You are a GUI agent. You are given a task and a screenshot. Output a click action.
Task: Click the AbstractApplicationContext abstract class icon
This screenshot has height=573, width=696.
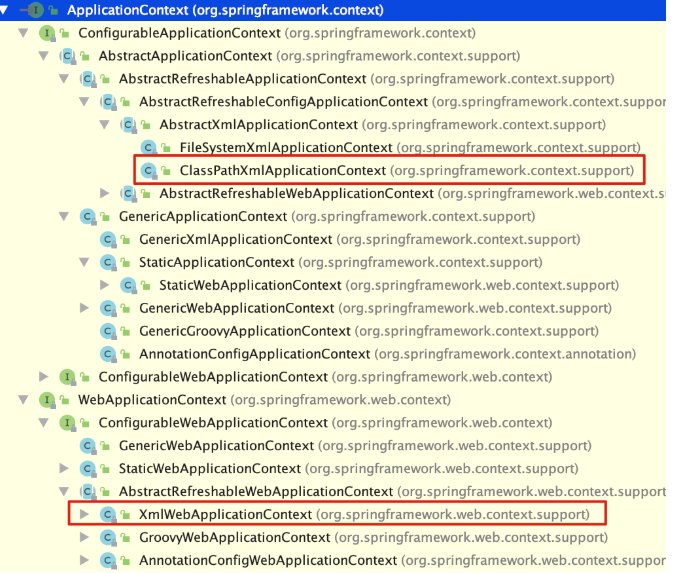67,56
